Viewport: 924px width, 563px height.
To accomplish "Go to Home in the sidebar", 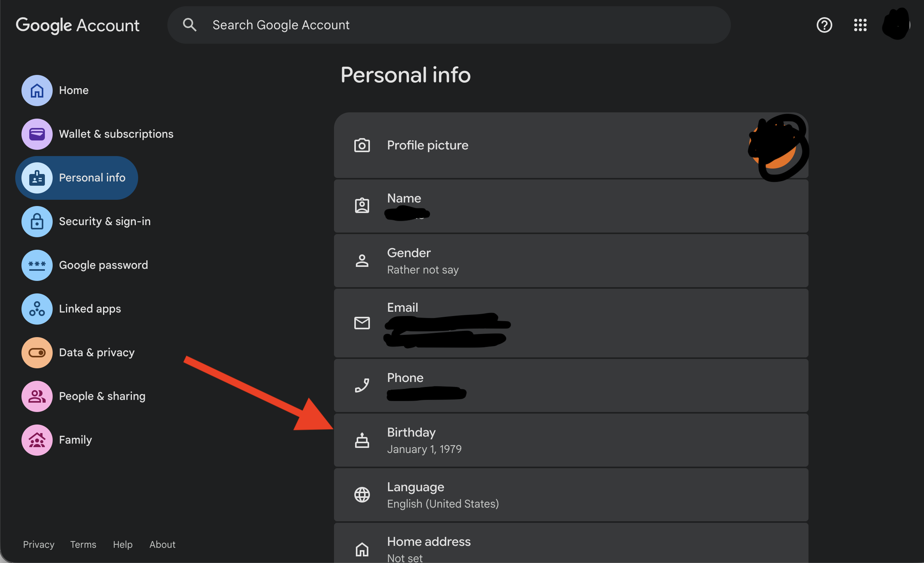I will (x=74, y=91).
